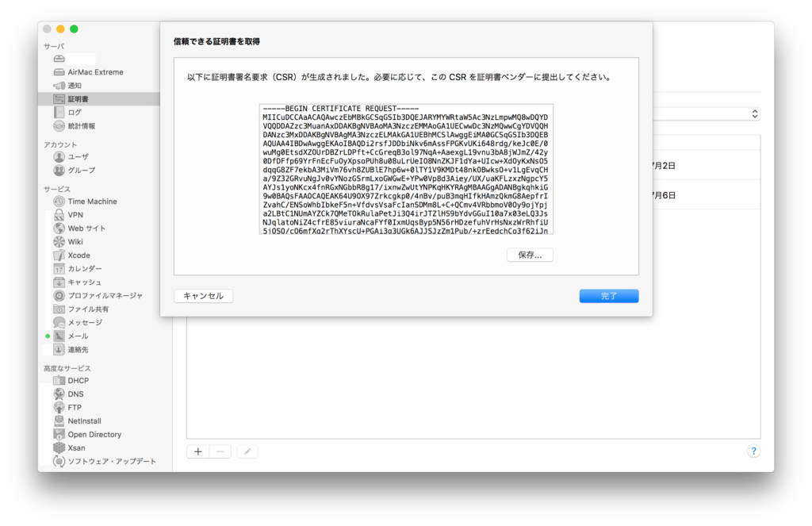This screenshot has height=526, width=812.
Task: Open the DNS service icon
Action: 59,394
